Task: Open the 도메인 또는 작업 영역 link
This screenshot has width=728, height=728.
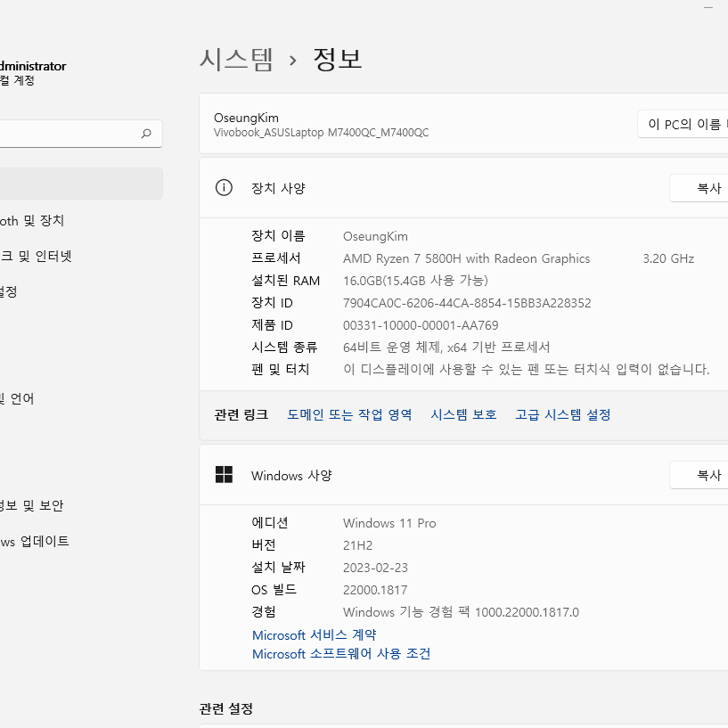Action: [x=349, y=414]
